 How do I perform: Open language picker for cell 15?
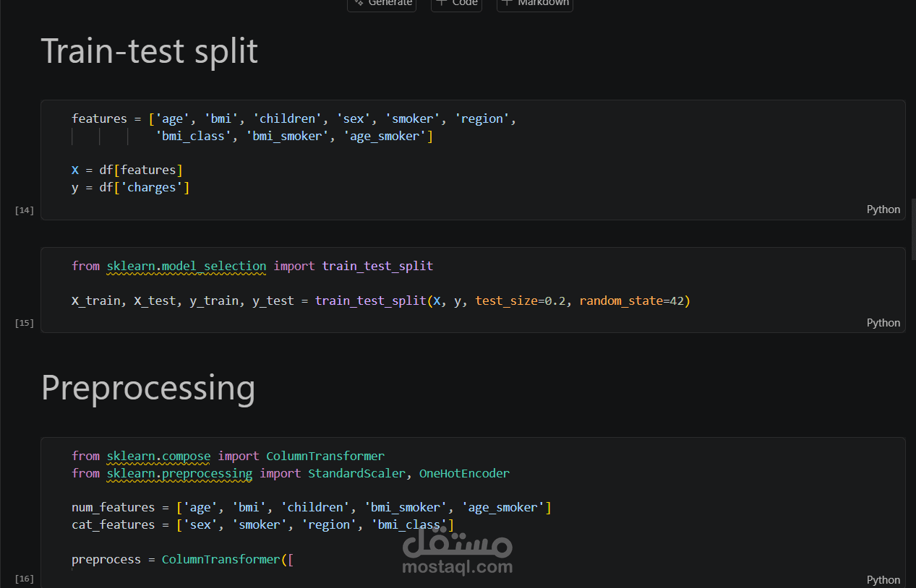point(883,323)
